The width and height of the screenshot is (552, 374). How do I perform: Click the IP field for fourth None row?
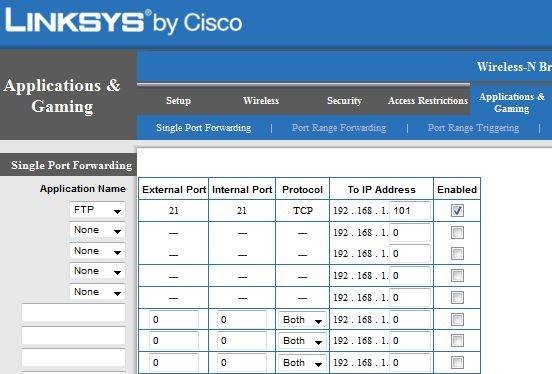tap(410, 298)
